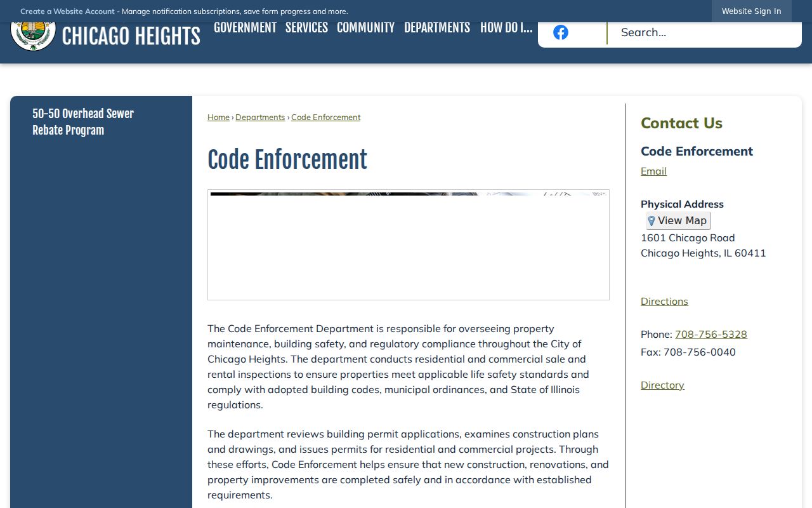Open the Facebook icon link

pyautogui.click(x=561, y=32)
